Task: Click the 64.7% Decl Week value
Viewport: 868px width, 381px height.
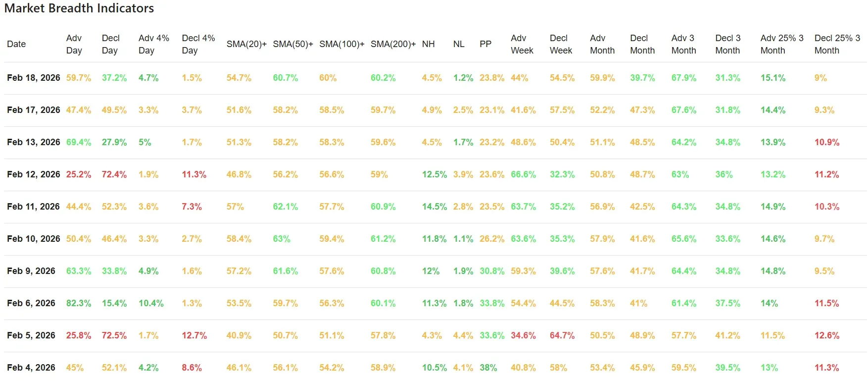Action: 562,335
